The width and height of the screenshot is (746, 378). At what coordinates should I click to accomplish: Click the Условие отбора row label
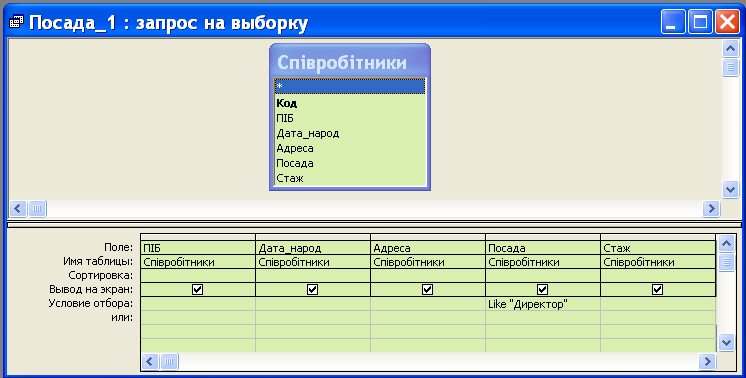[91, 303]
